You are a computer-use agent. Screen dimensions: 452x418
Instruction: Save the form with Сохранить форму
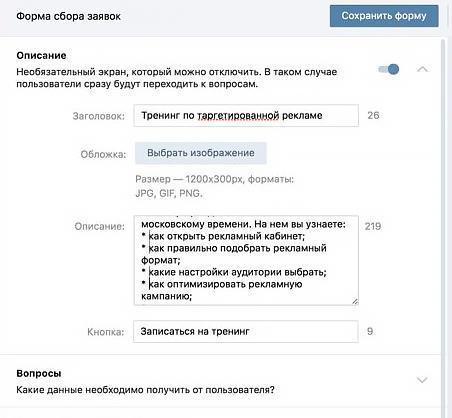click(x=384, y=16)
